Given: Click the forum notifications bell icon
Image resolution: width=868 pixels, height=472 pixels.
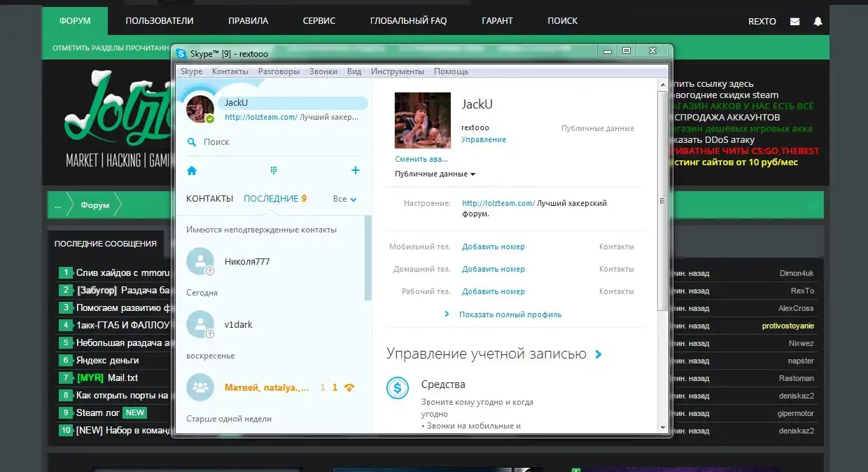Looking at the screenshot, I should 818,21.
